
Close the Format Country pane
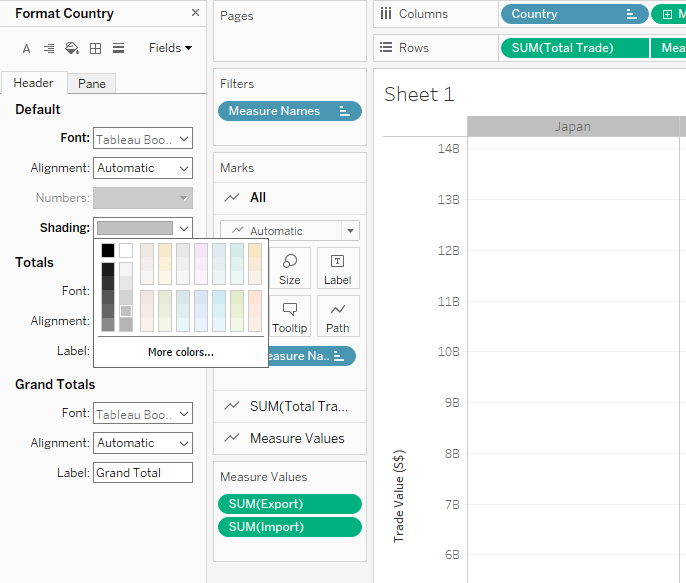(x=195, y=13)
